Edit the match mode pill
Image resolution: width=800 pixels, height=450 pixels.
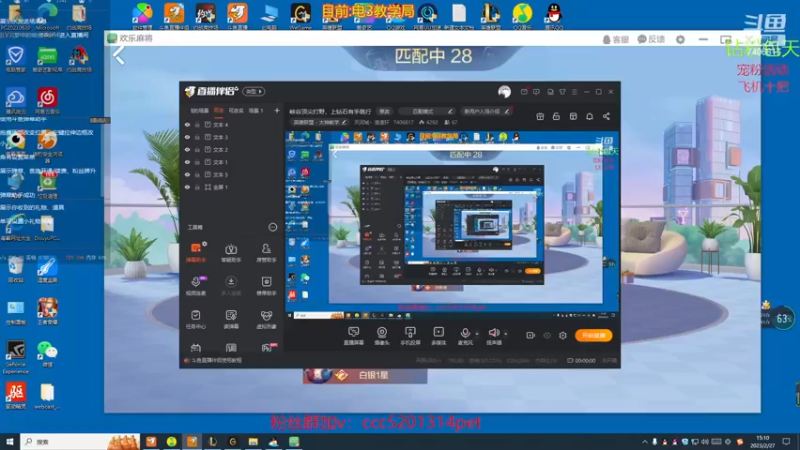coord(427,111)
